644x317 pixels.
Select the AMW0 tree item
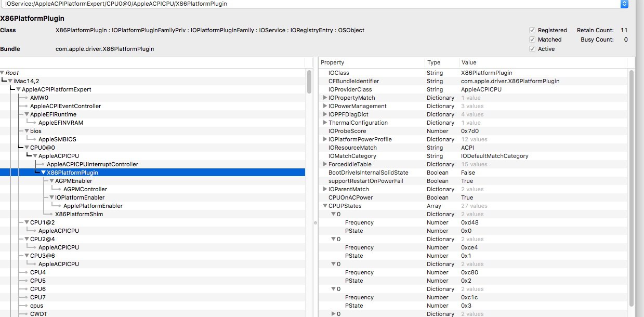(x=39, y=98)
